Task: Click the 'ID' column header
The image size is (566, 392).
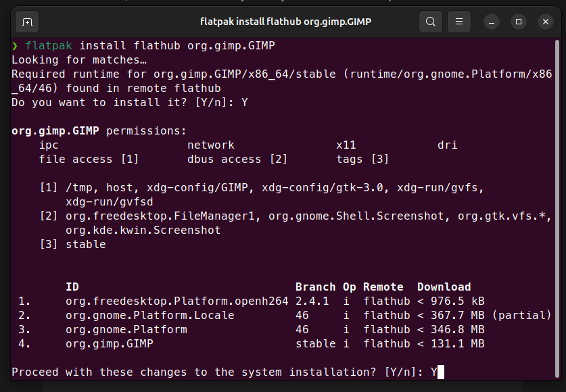Action: click(72, 287)
